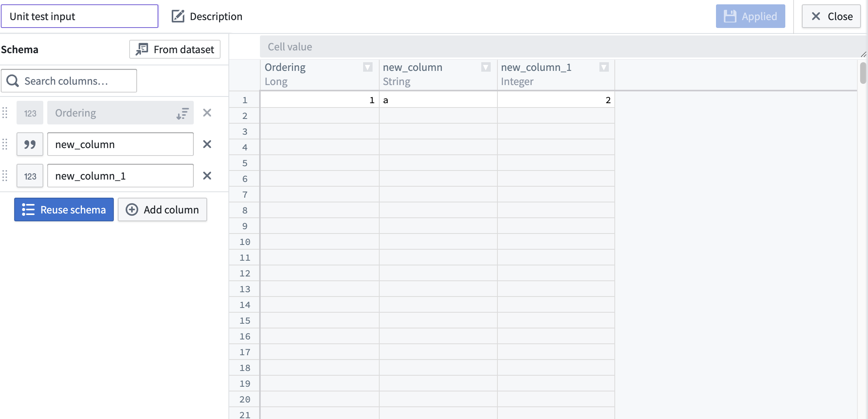Click the Description edit pencil icon
The height and width of the screenshot is (419, 868).
click(x=178, y=16)
